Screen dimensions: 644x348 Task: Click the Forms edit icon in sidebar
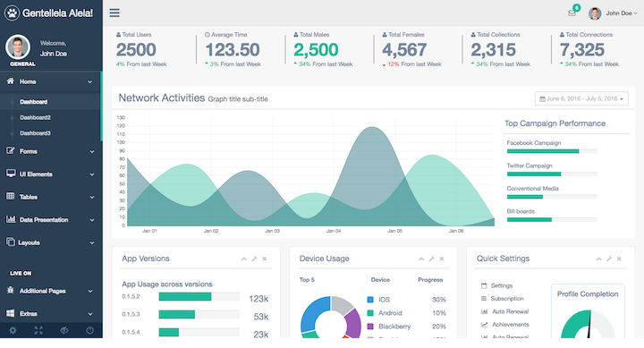tap(10, 151)
